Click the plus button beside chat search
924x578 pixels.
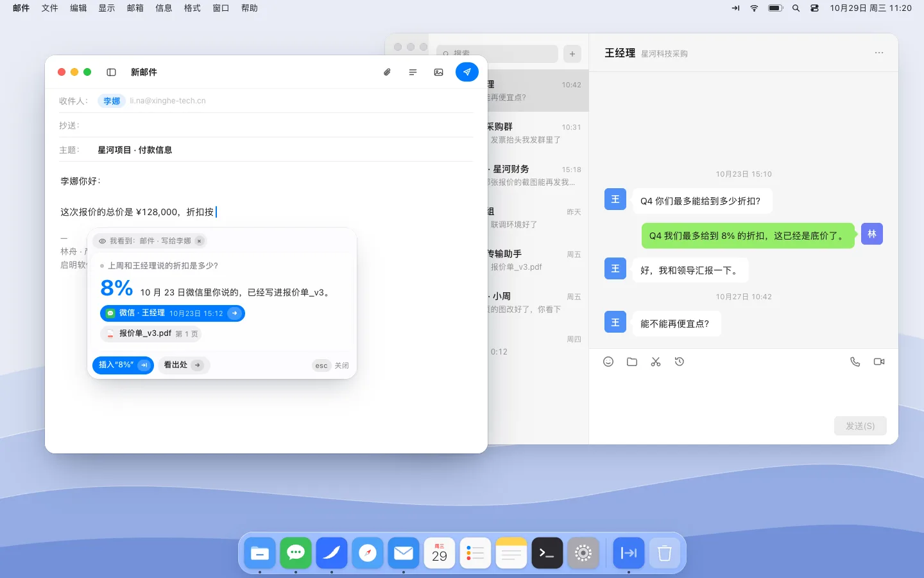coord(572,54)
